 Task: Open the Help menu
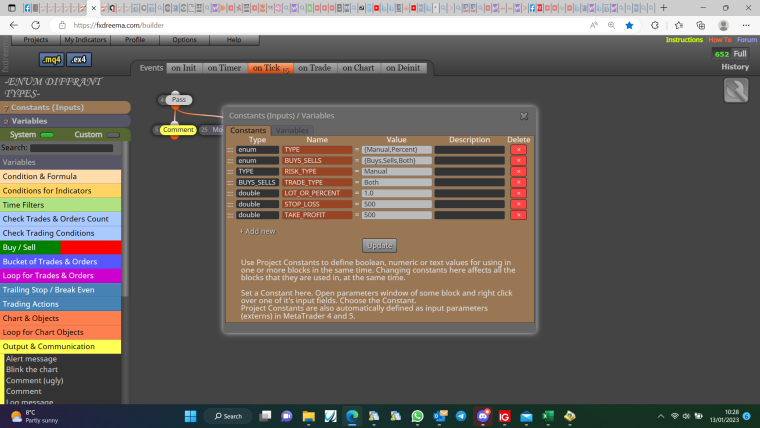click(234, 40)
